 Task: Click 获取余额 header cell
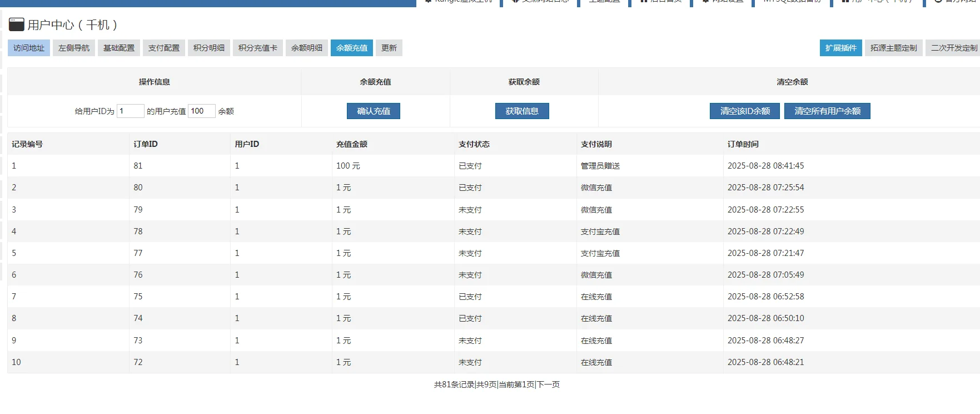[x=524, y=82]
